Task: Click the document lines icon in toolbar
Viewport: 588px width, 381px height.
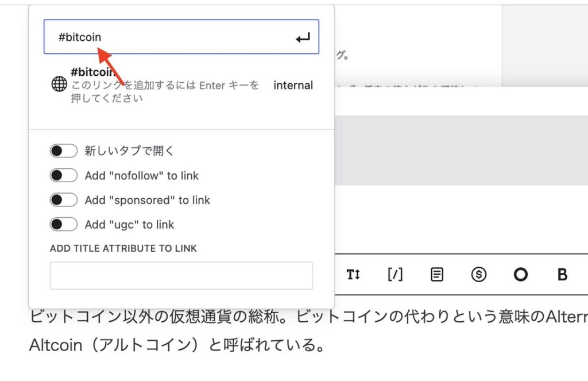Action: click(x=436, y=275)
